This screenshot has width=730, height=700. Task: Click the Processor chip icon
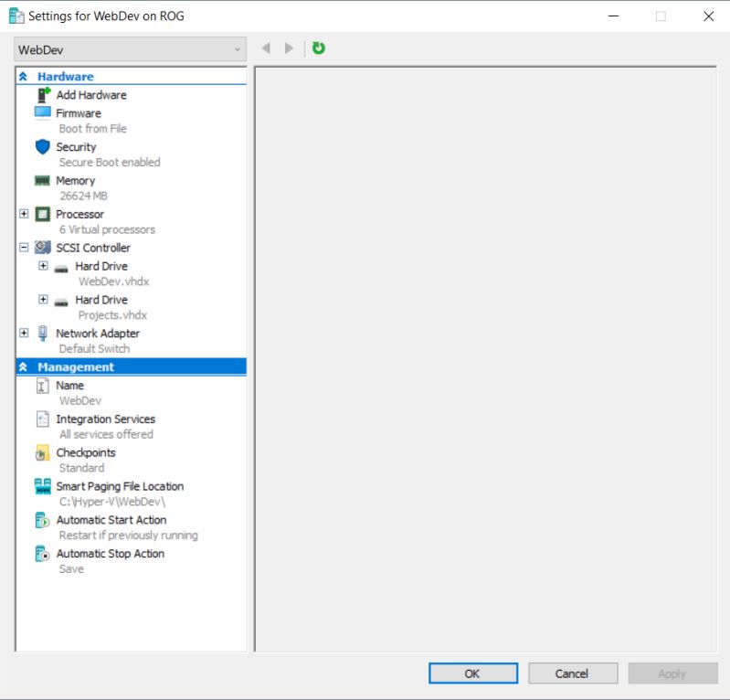(x=42, y=214)
